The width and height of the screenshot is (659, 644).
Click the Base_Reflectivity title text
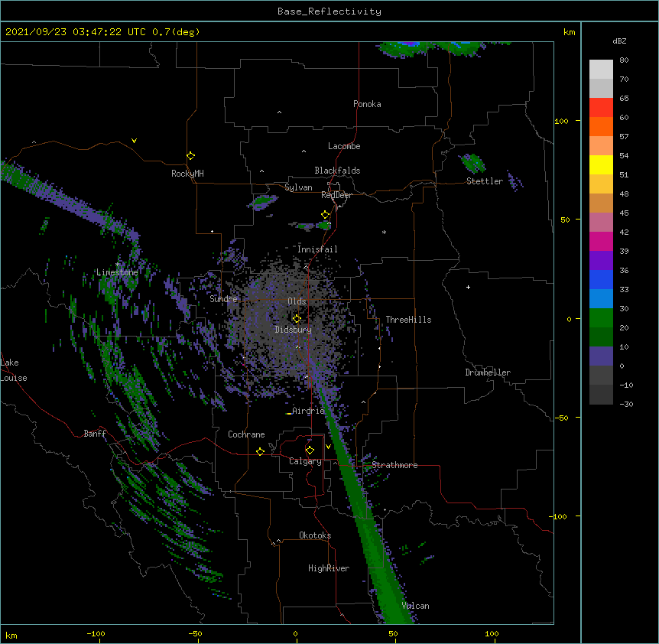pyautogui.click(x=329, y=11)
